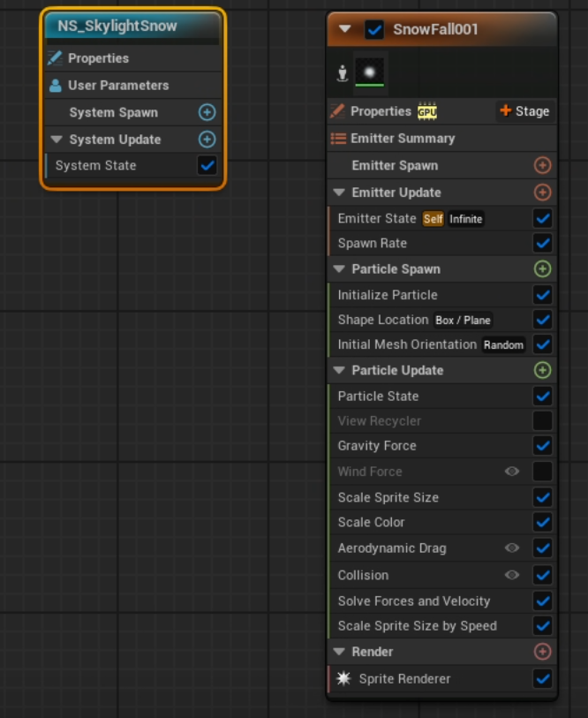Click the plus icon next to System Spawn
Screen dimensions: 588x718
tap(207, 112)
